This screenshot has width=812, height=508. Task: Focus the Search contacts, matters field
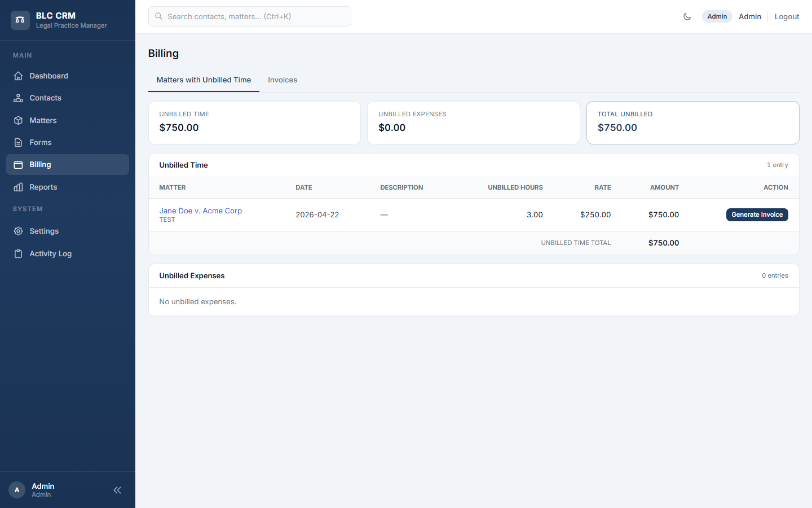[250, 16]
